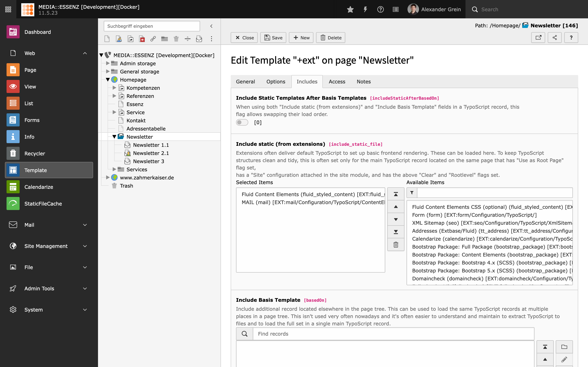The width and height of the screenshot is (588, 367).
Task: Click the Delete button
Action: tap(331, 38)
